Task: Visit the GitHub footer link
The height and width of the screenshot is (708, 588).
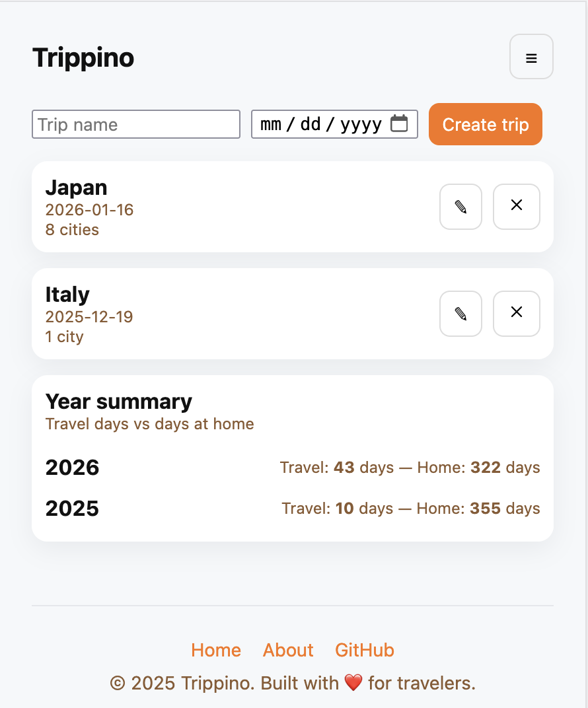Action: 365,650
